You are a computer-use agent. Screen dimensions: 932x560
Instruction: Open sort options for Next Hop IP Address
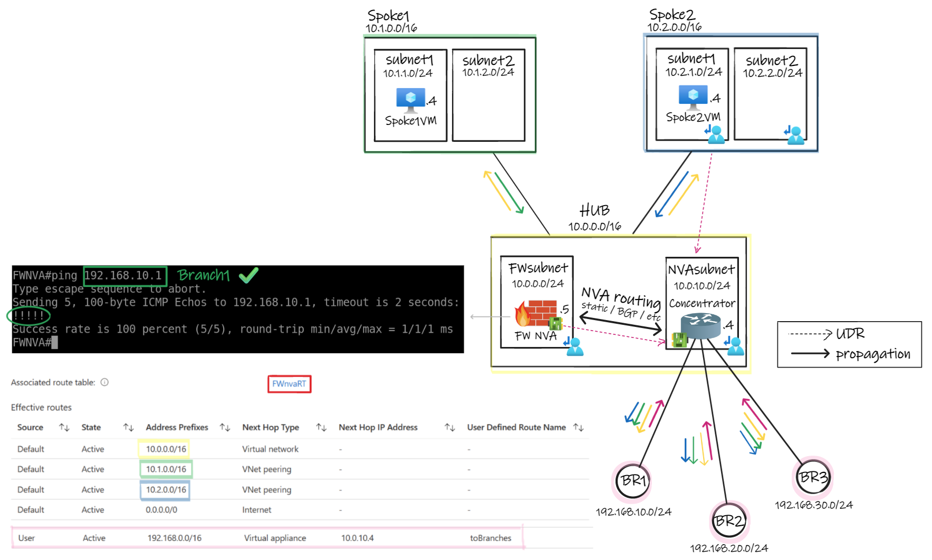tap(449, 427)
